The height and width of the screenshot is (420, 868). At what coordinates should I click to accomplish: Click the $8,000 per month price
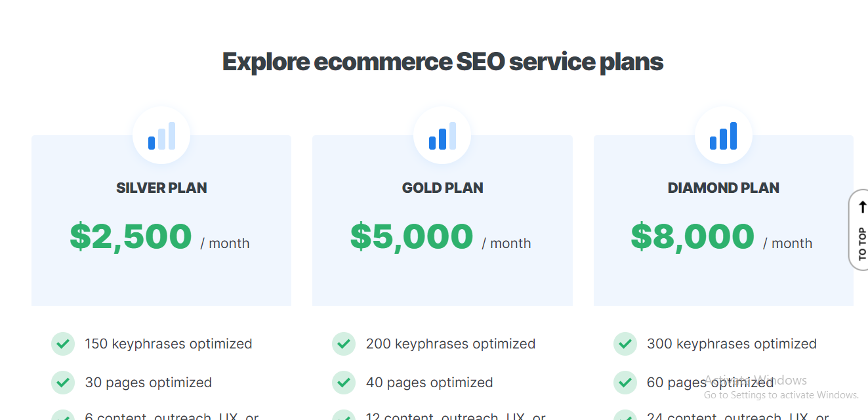[693, 237]
